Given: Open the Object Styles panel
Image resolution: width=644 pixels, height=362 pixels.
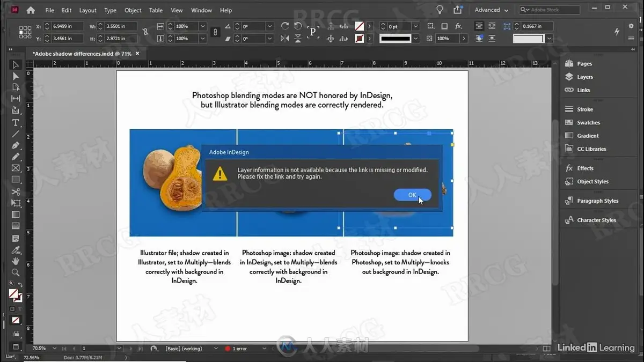Looking at the screenshot, I should click(x=592, y=181).
